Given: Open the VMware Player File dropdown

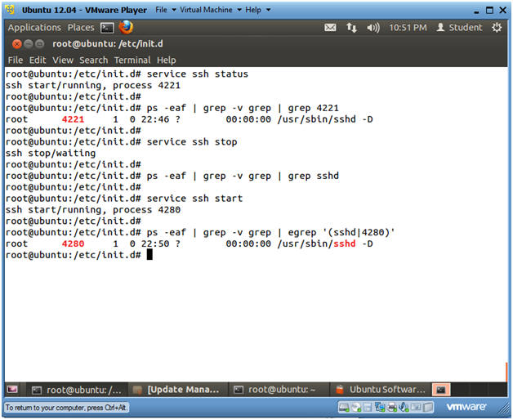Looking at the screenshot, I should coord(166,10).
